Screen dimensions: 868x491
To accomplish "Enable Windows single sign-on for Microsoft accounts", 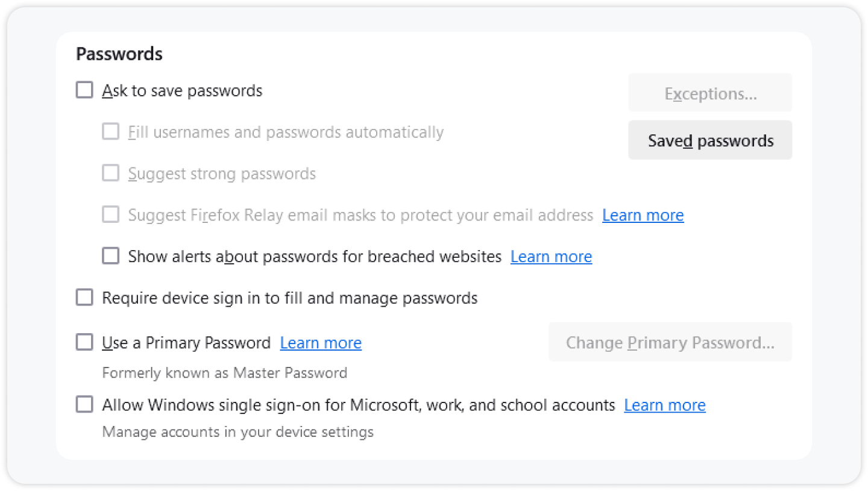I will point(84,404).
